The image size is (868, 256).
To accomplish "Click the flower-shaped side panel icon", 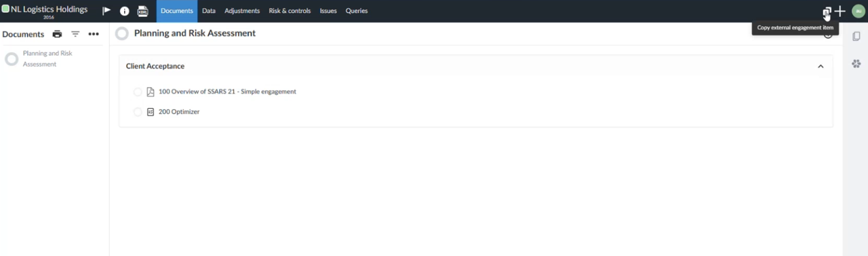I will coord(856,63).
